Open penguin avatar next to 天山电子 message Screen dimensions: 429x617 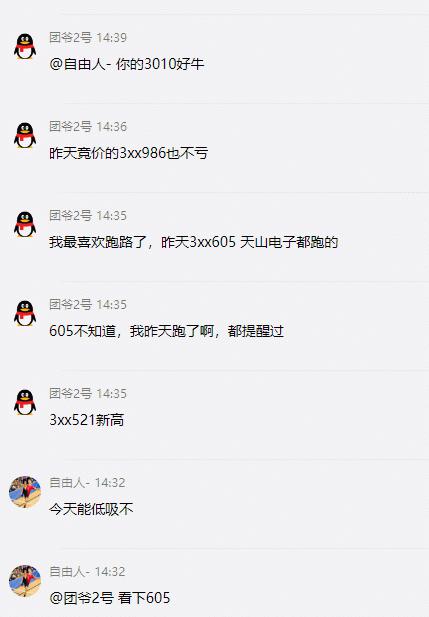click(x=25, y=224)
